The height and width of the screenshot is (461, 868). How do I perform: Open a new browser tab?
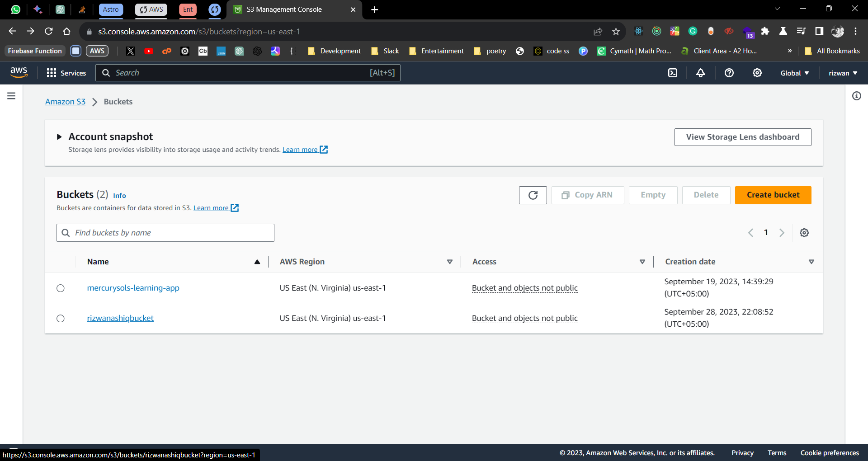pyautogui.click(x=375, y=9)
